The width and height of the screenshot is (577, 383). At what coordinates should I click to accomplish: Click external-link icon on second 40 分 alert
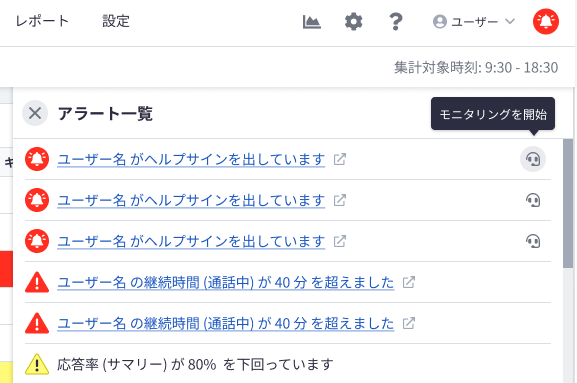[x=408, y=324]
